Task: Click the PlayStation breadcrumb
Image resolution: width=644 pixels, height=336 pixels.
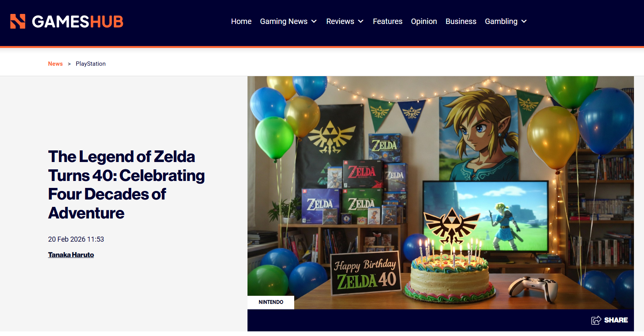Action: tap(91, 64)
